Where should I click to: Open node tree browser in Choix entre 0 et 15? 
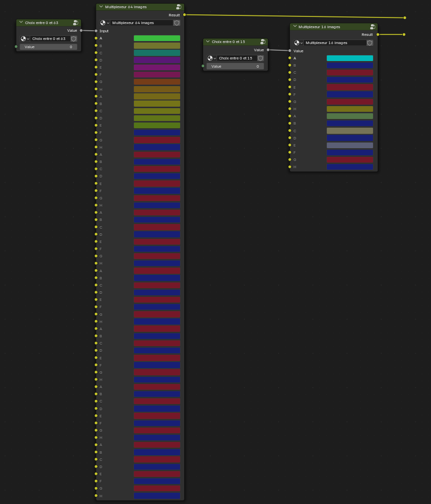(211, 58)
